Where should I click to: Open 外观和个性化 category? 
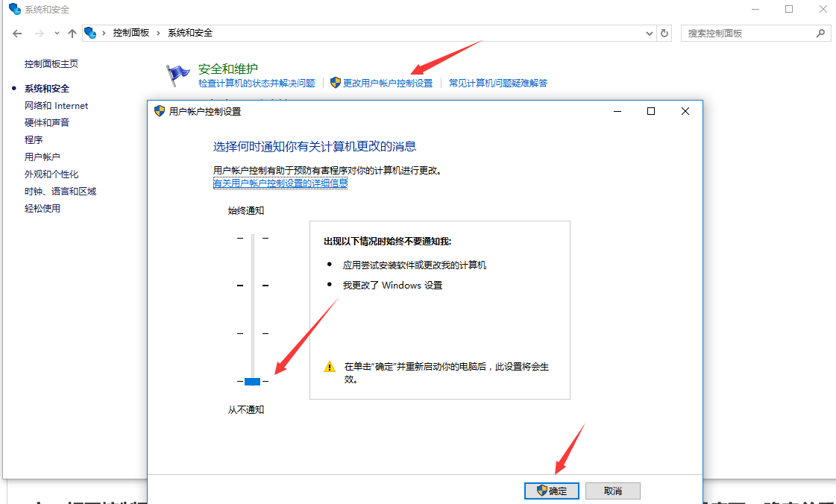tap(51, 174)
